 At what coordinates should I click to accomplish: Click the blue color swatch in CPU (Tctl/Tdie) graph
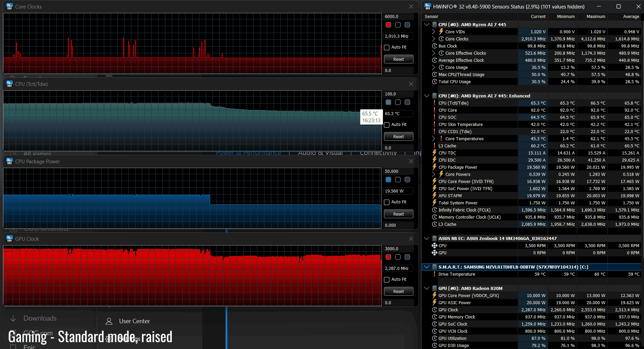click(388, 102)
